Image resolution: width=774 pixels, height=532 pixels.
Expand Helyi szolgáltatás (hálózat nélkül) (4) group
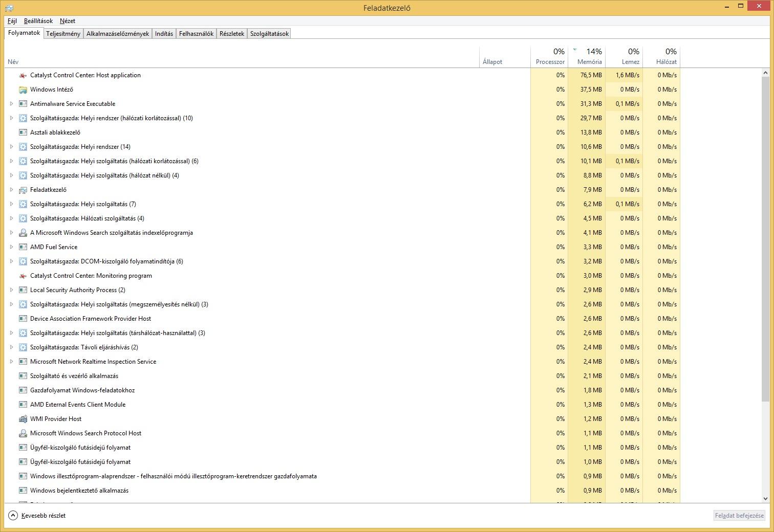pos(11,175)
